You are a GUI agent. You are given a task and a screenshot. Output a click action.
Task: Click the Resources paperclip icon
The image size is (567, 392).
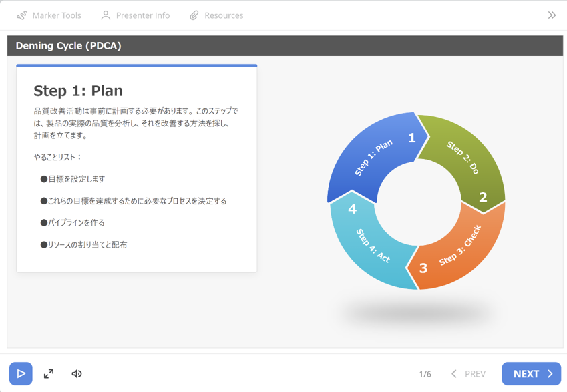(194, 15)
